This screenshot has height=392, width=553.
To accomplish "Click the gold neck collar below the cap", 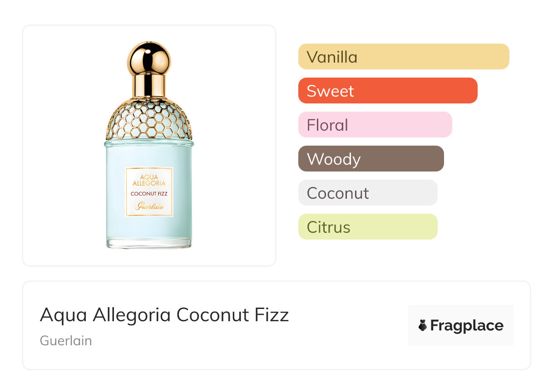I will 149,86.
